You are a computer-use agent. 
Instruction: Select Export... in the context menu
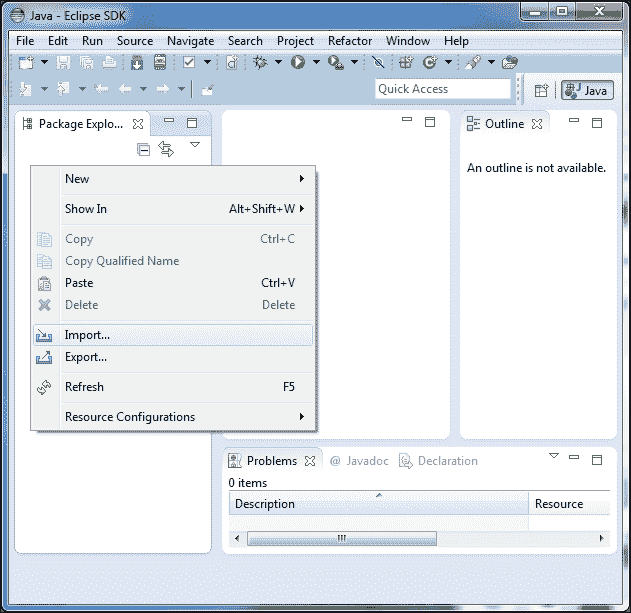(173, 357)
